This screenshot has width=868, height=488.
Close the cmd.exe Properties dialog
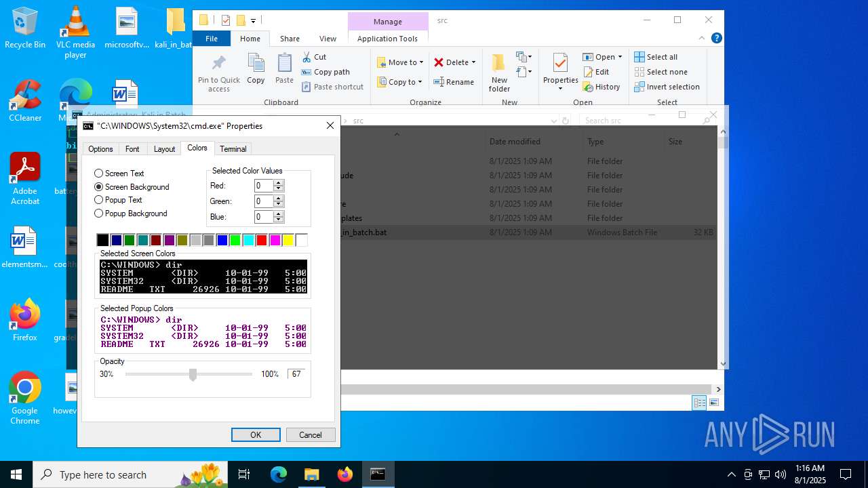pyautogui.click(x=330, y=126)
